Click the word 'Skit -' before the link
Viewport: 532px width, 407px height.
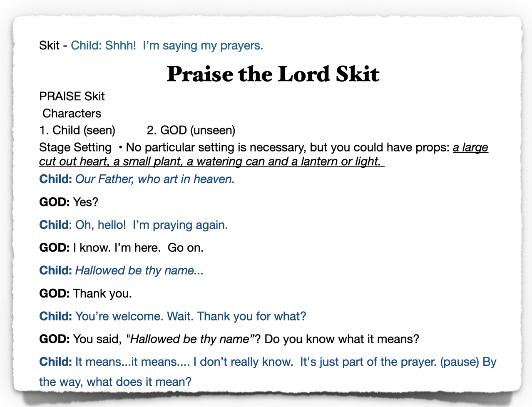(x=53, y=45)
